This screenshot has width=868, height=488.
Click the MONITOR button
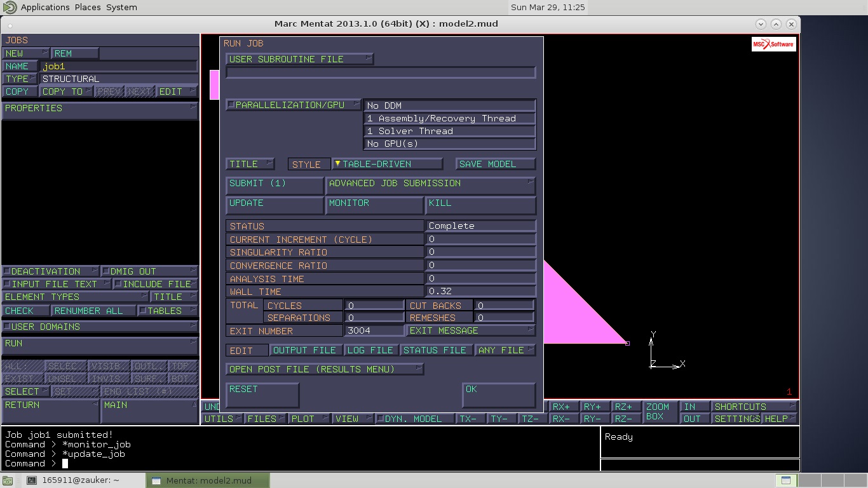tap(375, 205)
